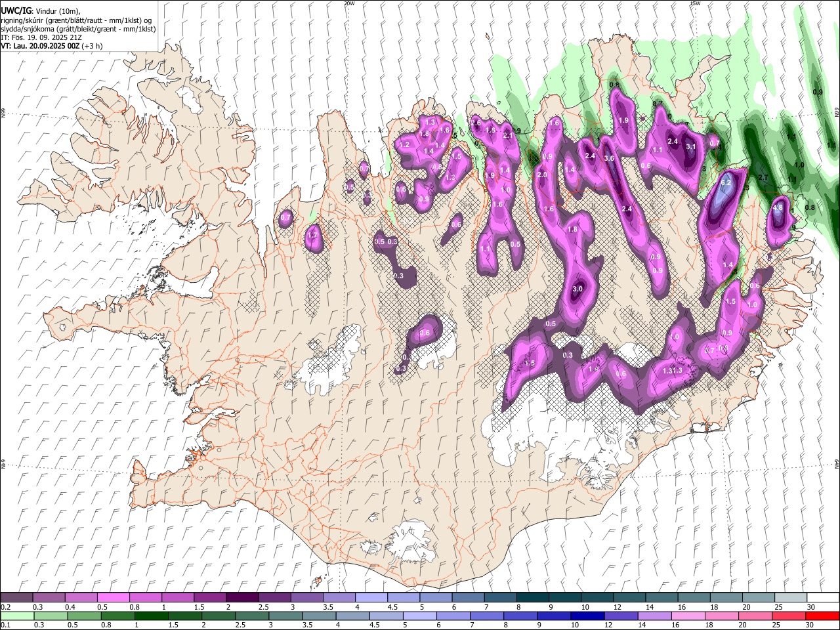The width and height of the screenshot is (840, 630).
Task: Click the "IT: Fös. 19. 09. 2025 21Z" line
Action: point(41,37)
